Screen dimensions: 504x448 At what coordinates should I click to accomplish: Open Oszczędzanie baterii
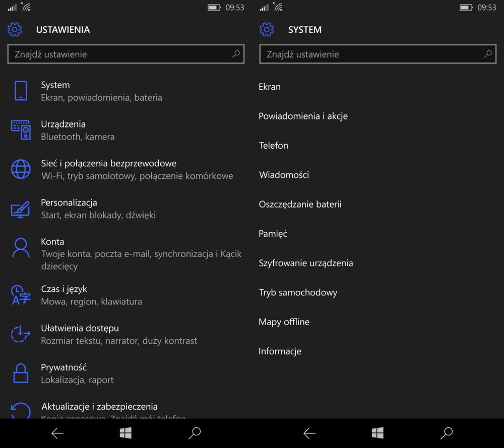(x=300, y=205)
